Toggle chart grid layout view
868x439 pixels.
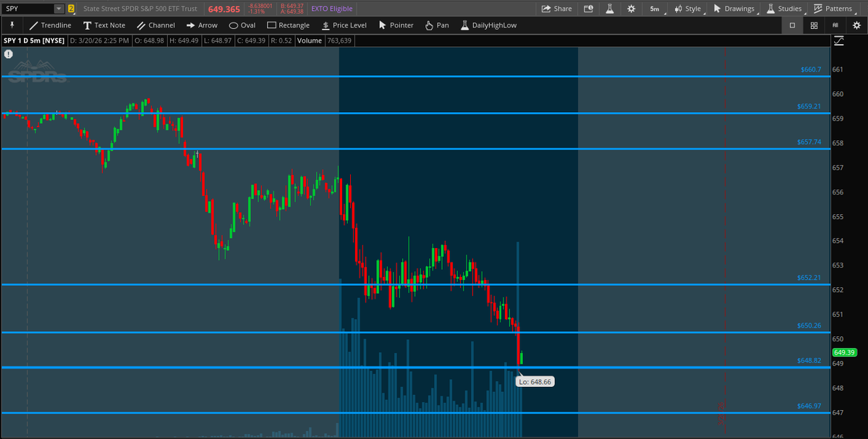click(x=813, y=25)
